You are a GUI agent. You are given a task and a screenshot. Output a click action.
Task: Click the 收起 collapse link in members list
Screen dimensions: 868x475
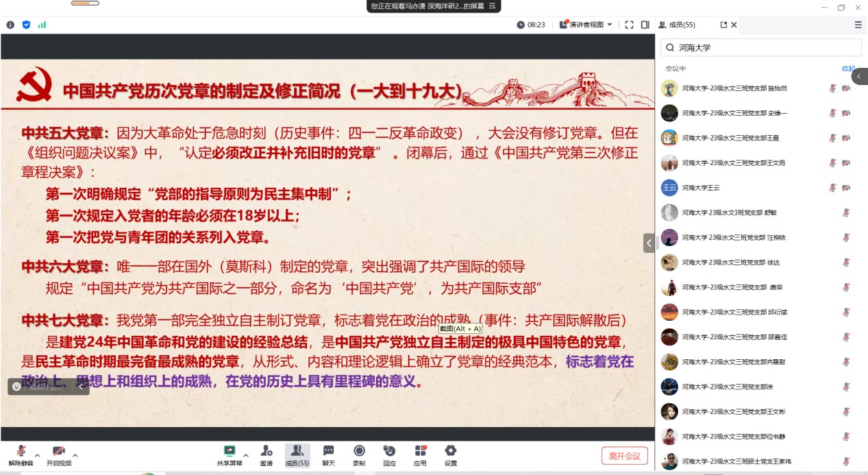click(848, 69)
